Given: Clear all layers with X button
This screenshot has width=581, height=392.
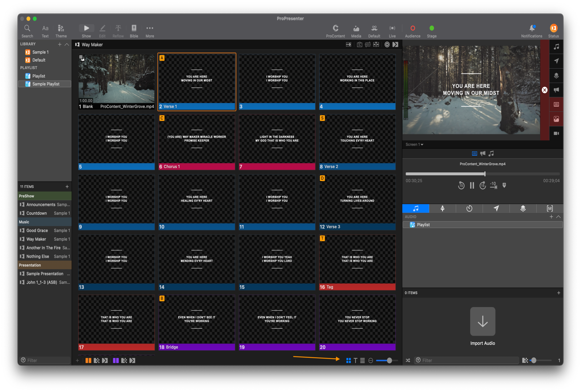Looking at the screenshot, I should [544, 90].
